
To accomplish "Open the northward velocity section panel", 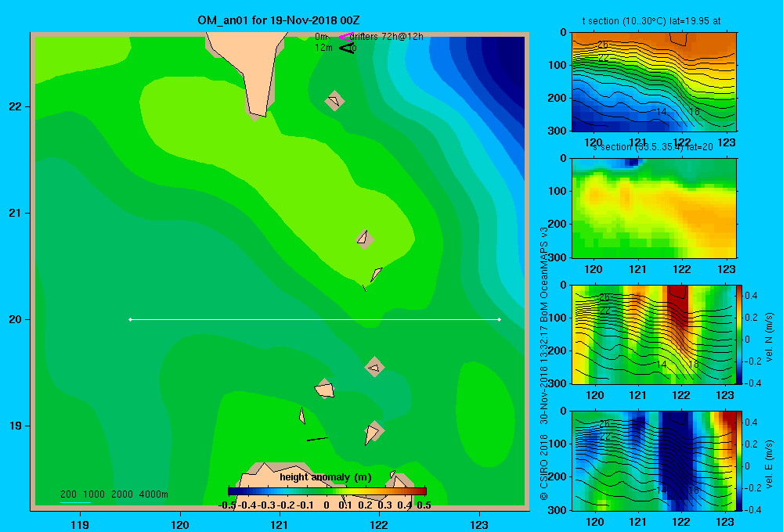I will pos(654,334).
